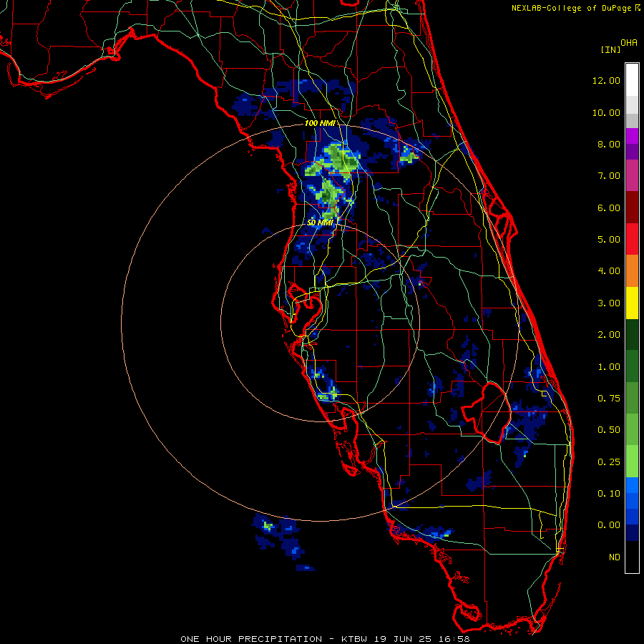Pick the black ND legend swatch
Screen dimensions: 644x644
632,557
